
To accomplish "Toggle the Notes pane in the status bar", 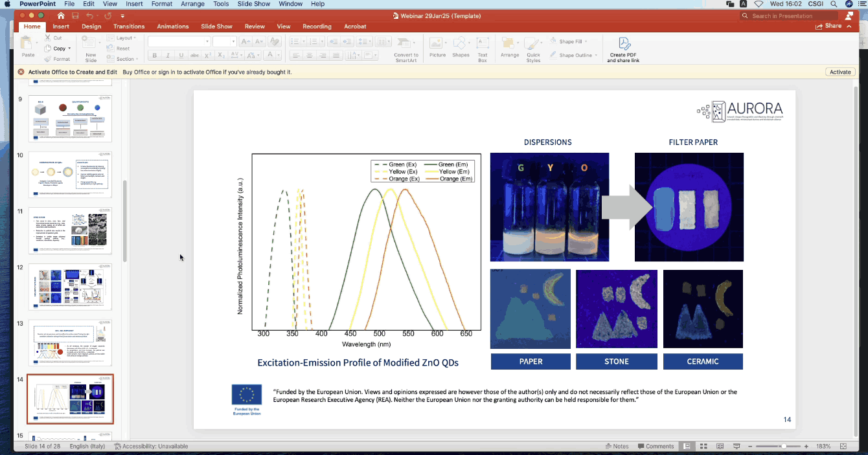I will (617, 447).
